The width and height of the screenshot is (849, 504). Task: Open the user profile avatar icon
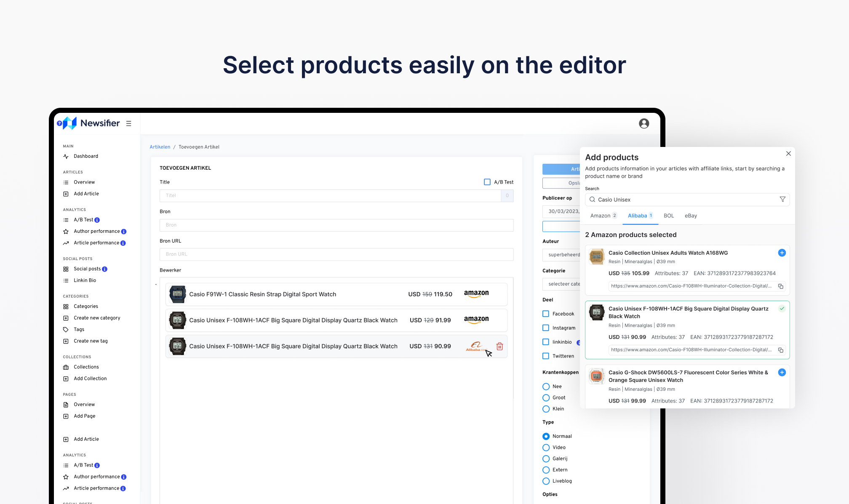click(643, 123)
